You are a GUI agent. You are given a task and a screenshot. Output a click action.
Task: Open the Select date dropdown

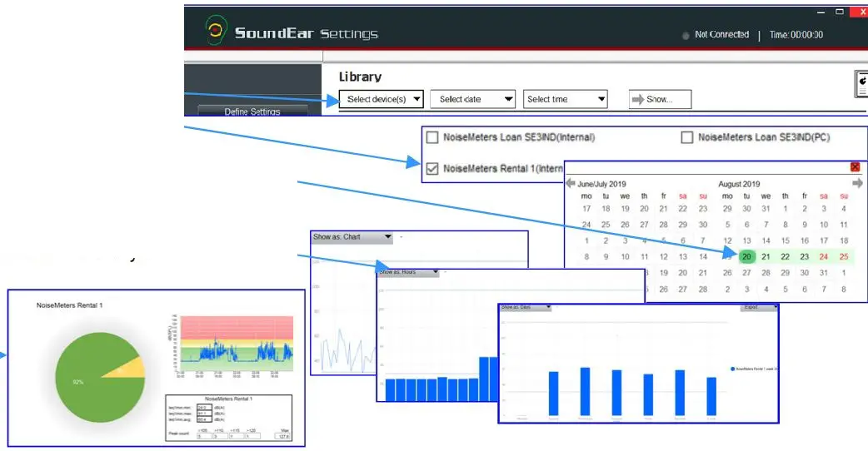pos(473,100)
